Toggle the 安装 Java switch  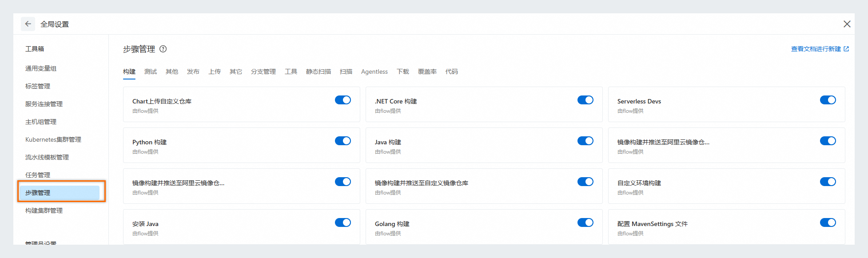[x=343, y=222]
